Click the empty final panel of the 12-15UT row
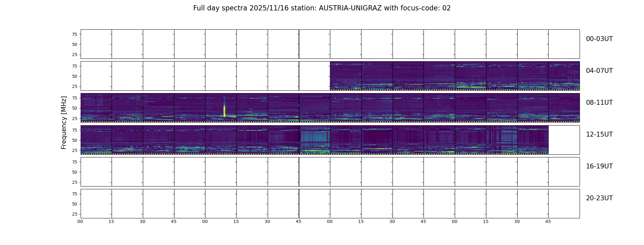Viewport: 644px width, 245px height. click(564, 140)
